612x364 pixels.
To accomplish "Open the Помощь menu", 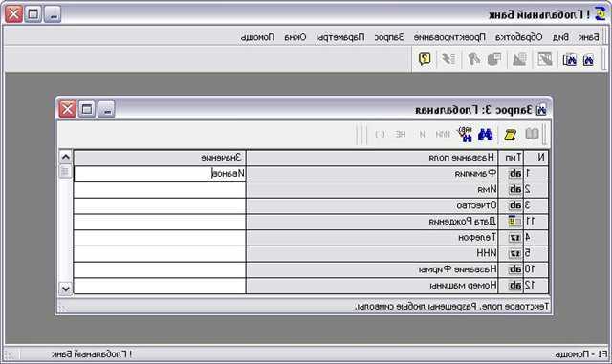I will [257, 37].
